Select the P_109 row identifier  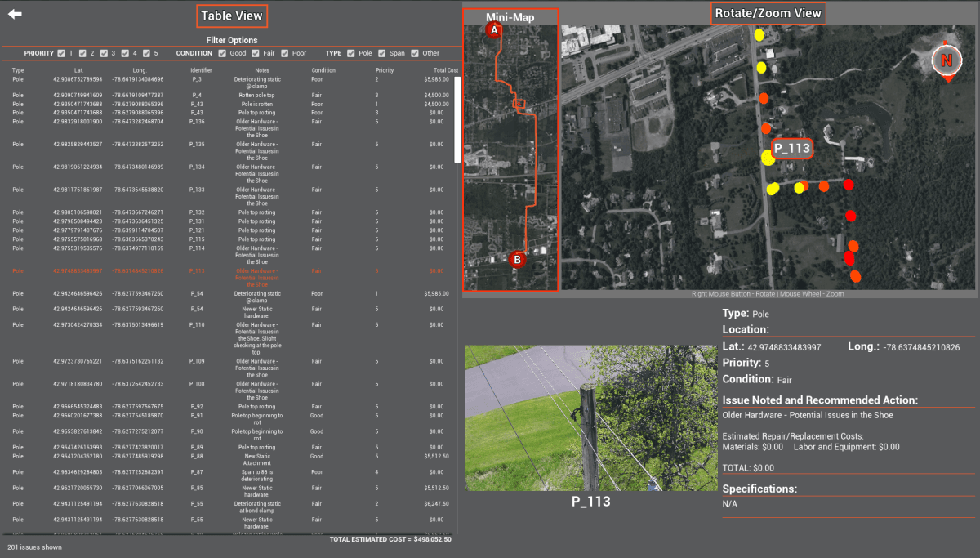pyautogui.click(x=197, y=361)
